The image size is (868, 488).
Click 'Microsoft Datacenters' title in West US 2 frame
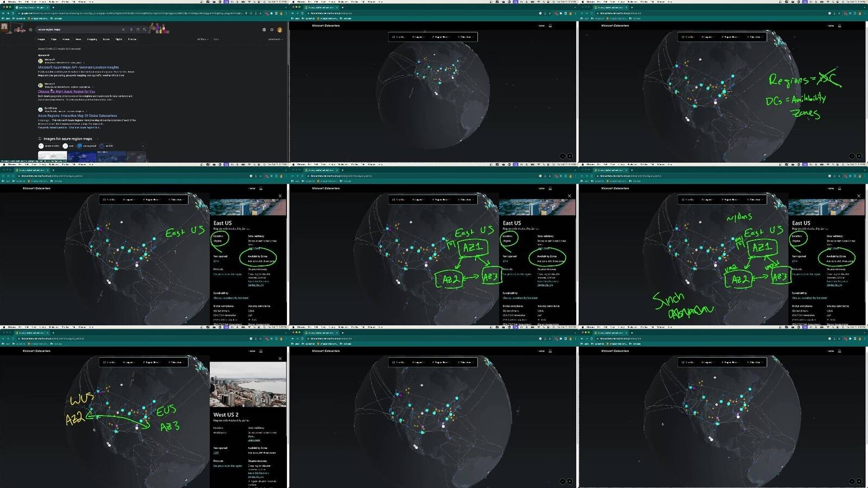[36, 351]
